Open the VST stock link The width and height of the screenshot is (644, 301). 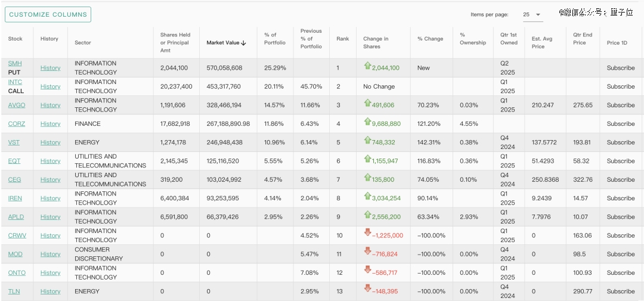14,142
